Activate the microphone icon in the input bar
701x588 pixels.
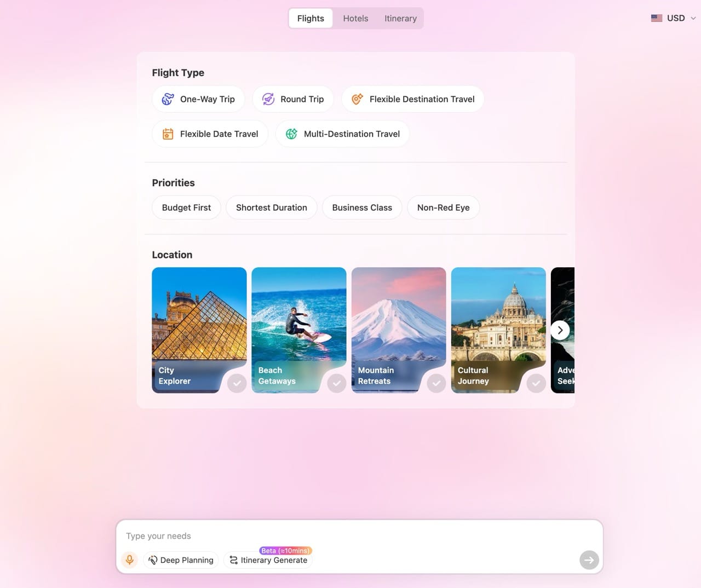point(130,560)
